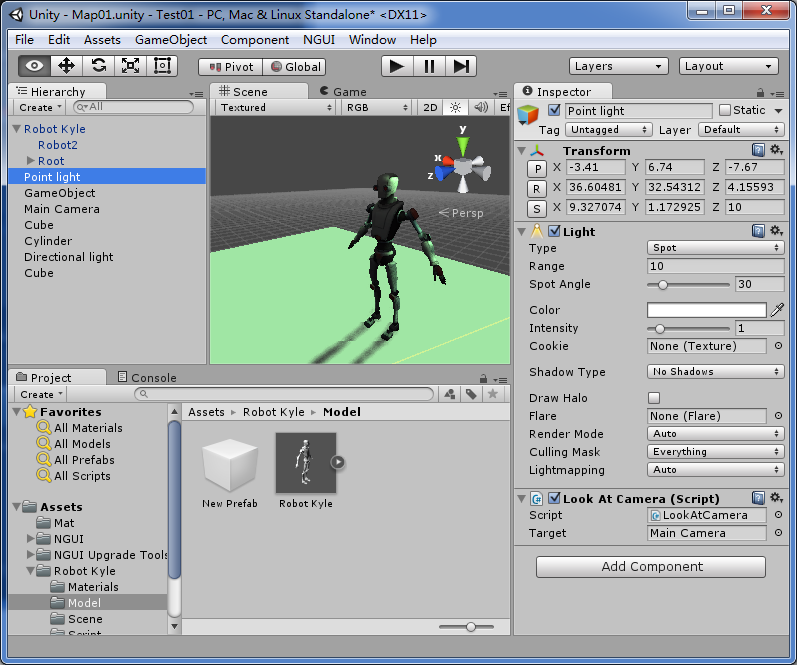Image resolution: width=797 pixels, height=665 pixels.
Task: Click the Project panel Create button
Action: pyautogui.click(x=41, y=394)
